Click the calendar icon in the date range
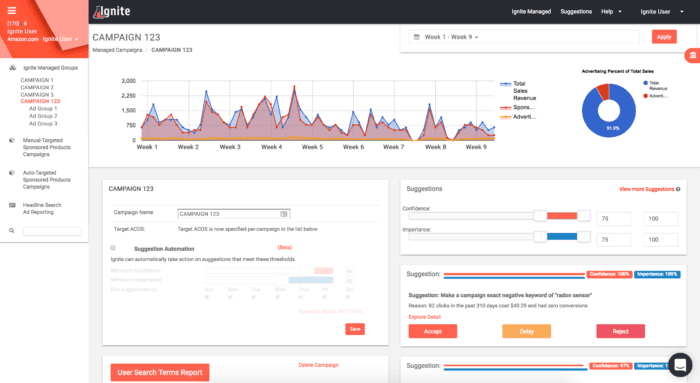The width and height of the screenshot is (700, 383). pyautogui.click(x=417, y=37)
